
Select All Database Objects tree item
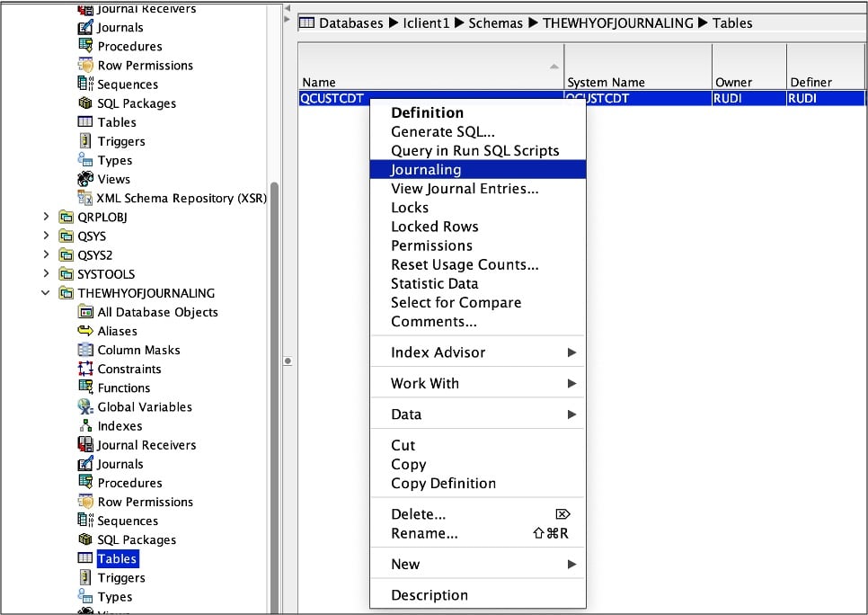tap(157, 312)
